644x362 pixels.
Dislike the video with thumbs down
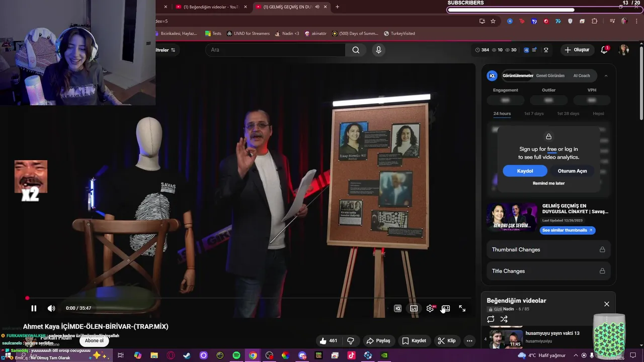(351, 340)
